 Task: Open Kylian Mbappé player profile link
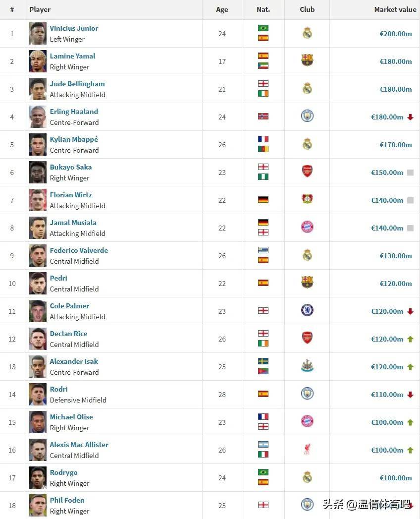(x=74, y=139)
